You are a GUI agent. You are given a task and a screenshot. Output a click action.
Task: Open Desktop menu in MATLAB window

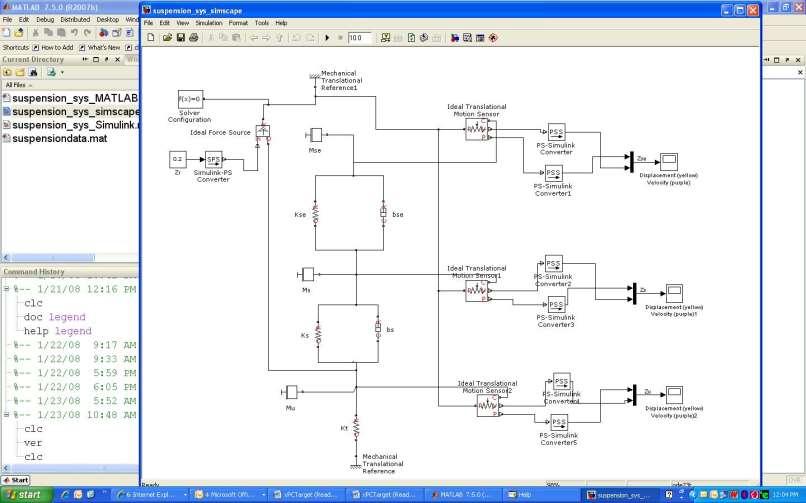coord(107,20)
